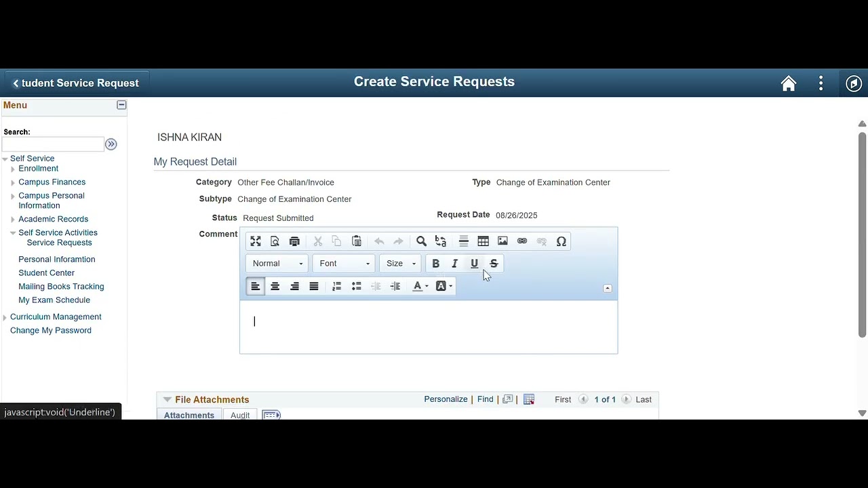
Task: Toggle italic formatting
Action: pyautogui.click(x=455, y=264)
